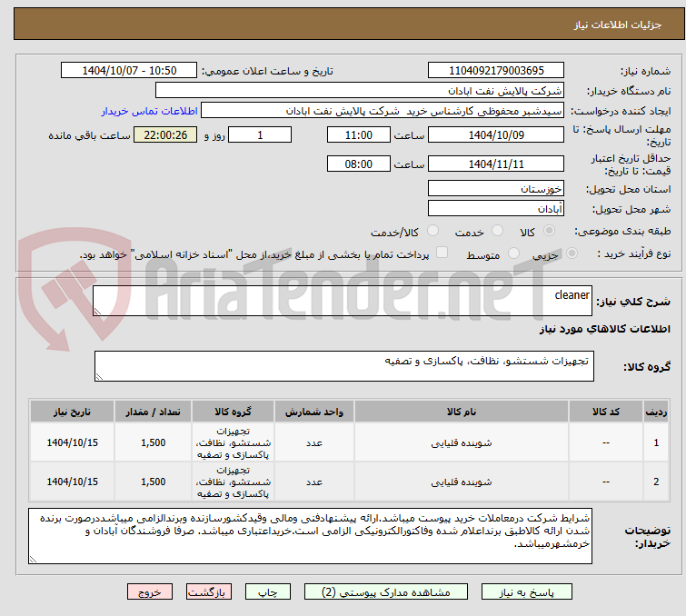Viewport: 686px width, 616px height.
Task: Click the delivery province field خوزستان
Action: tap(496, 189)
